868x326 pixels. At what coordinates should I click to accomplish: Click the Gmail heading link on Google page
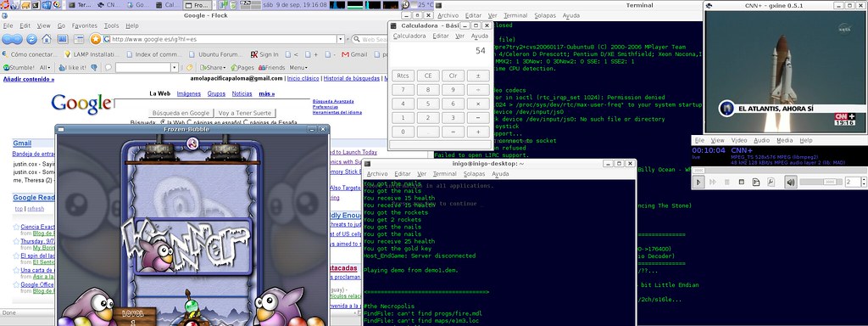(x=22, y=143)
